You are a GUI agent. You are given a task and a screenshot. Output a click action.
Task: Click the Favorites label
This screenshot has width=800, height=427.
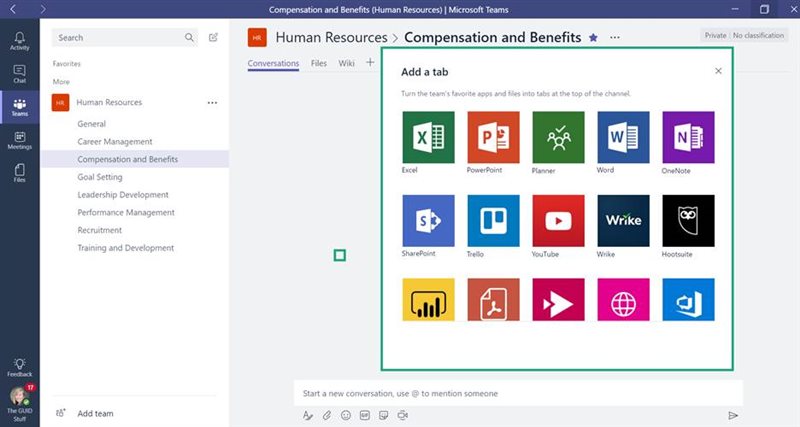[66, 64]
